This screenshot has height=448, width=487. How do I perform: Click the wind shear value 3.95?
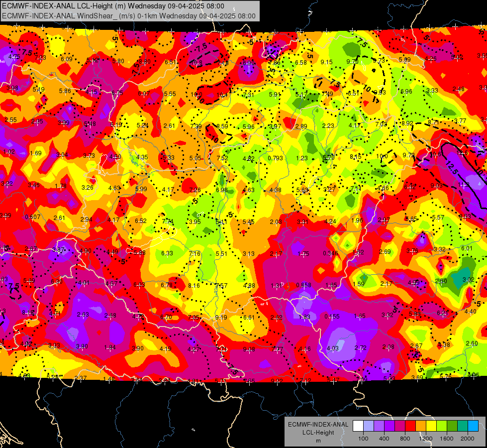coord(195,222)
